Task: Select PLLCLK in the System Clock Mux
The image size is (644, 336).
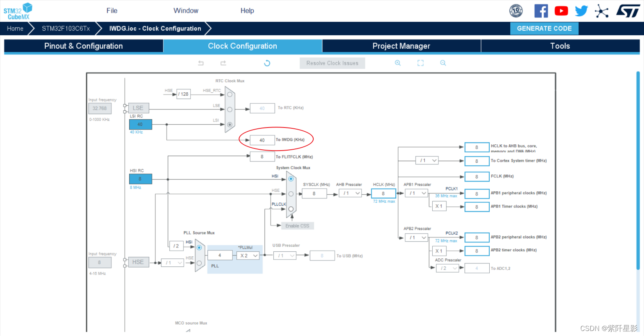Action: tap(291, 209)
